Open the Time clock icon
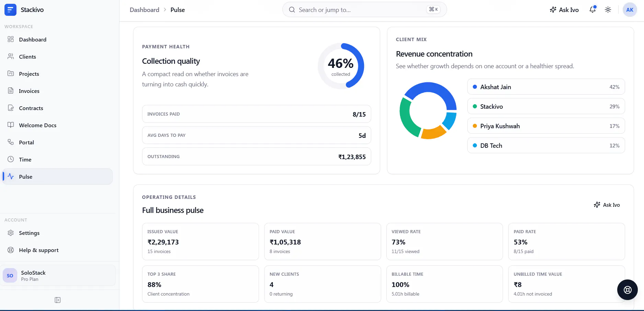 tap(11, 159)
